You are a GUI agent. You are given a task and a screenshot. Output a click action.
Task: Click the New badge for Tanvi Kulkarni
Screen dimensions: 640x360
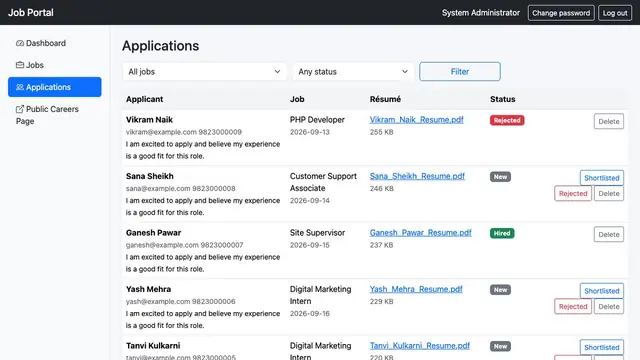coord(500,346)
